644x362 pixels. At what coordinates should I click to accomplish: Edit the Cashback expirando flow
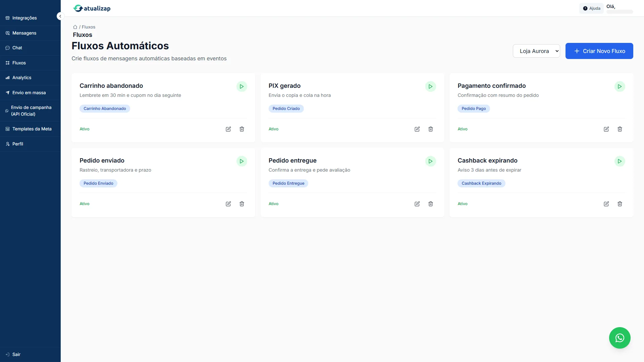tap(606, 204)
